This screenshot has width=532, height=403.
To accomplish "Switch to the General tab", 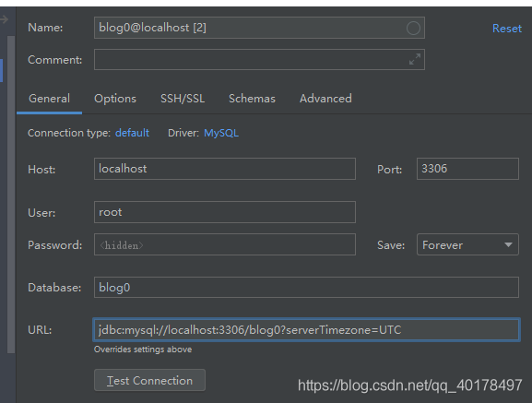I will click(49, 99).
